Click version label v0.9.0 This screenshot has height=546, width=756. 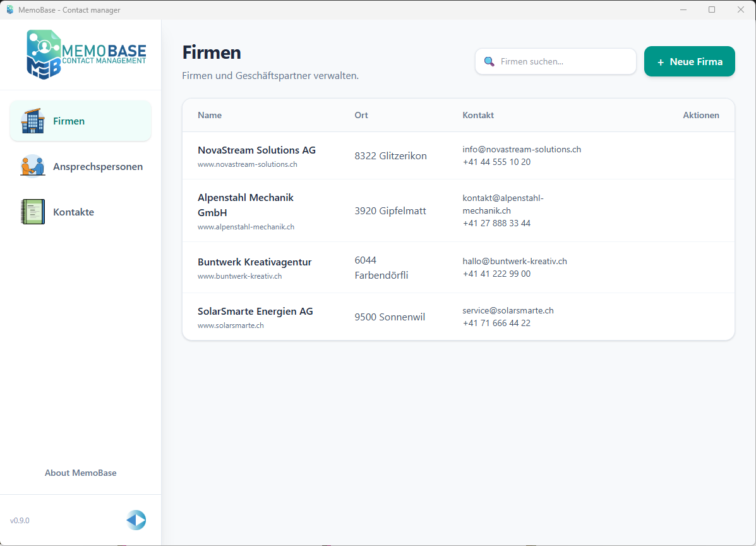click(20, 521)
